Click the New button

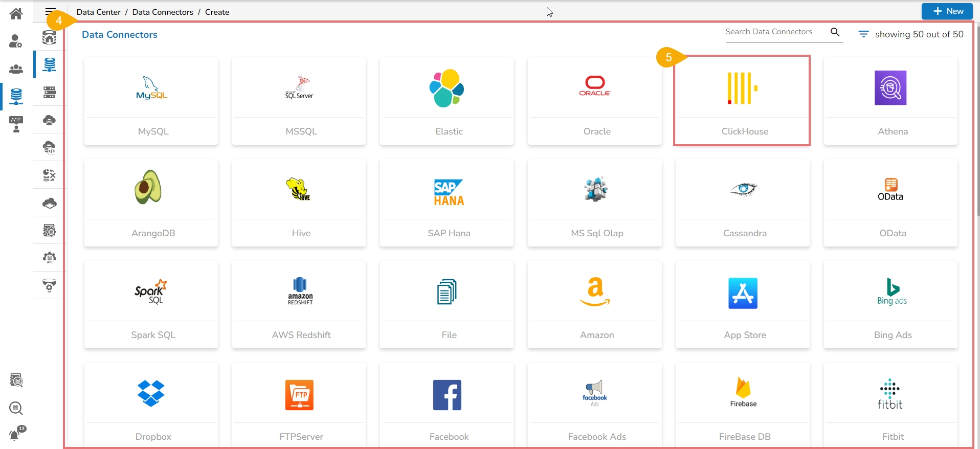[947, 11]
